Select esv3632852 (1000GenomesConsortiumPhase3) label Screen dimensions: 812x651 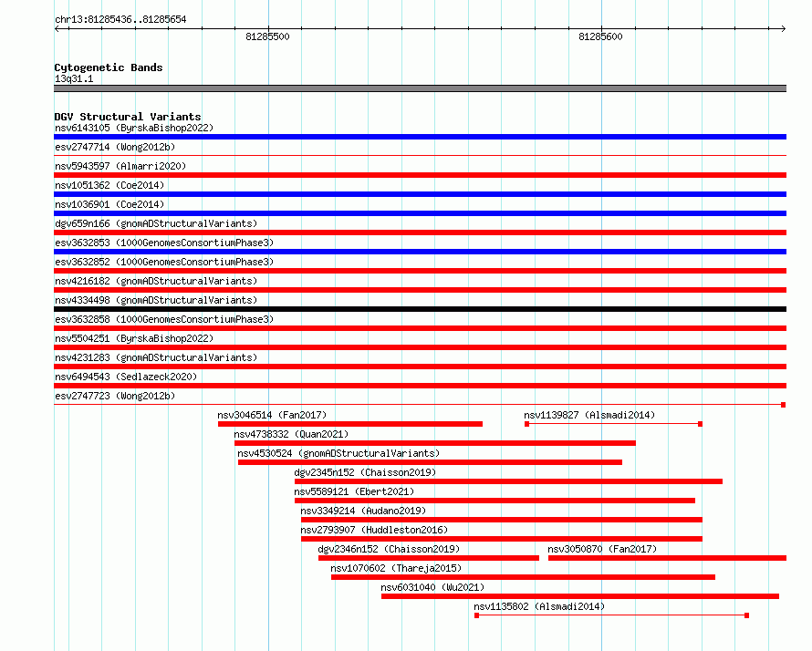(x=164, y=262)
